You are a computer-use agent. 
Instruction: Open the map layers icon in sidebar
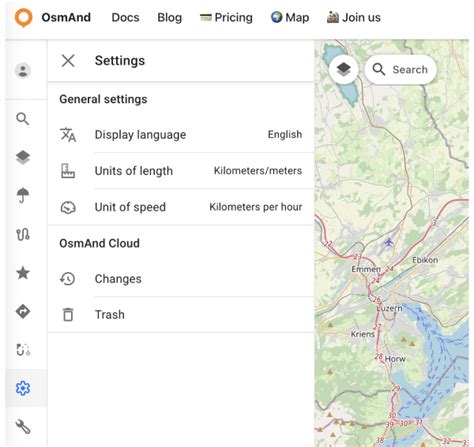pos(23,157)
